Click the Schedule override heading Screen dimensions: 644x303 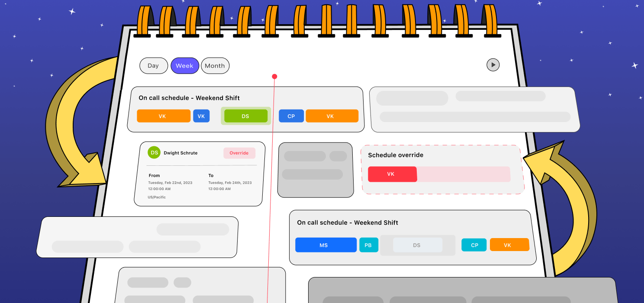tap(396, 155)
